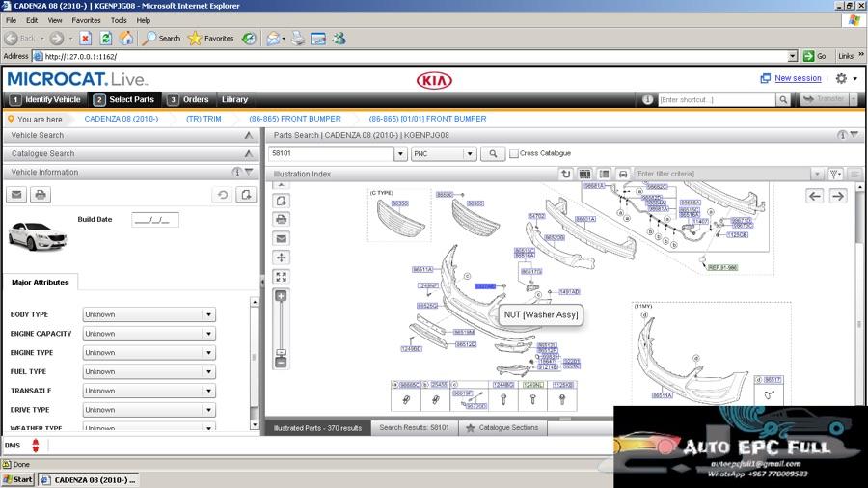The width and height of the screenshot is (868, 488).
Task: Click the shortcut search magnifier icon
Action: tap(783, 99)
